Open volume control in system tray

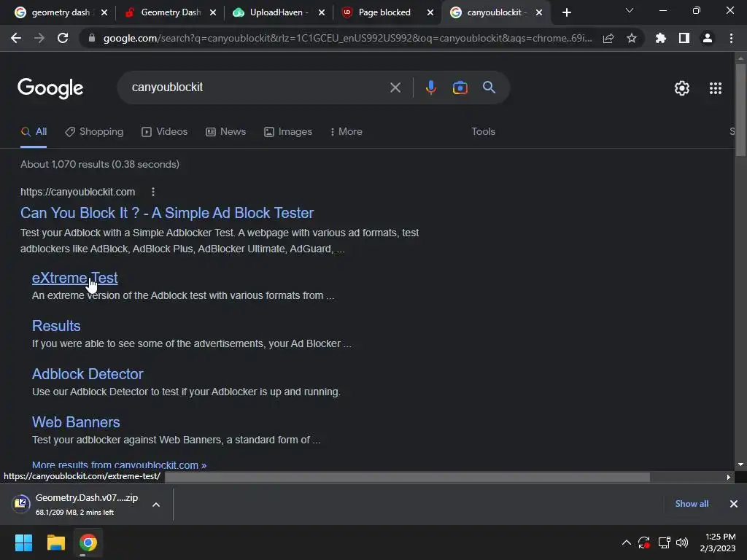pyautogui.click(x=682, y=542)
